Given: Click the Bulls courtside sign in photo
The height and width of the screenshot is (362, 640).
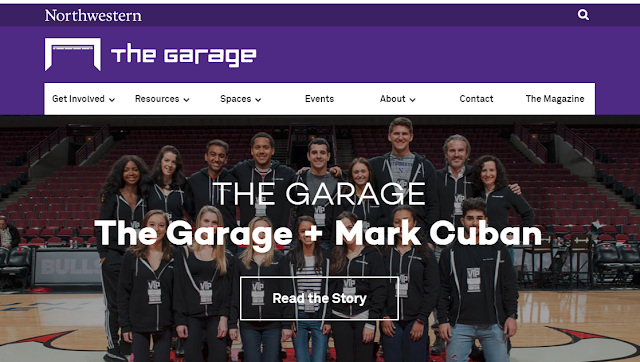Looking at the screenshot, I should point(67,268).
